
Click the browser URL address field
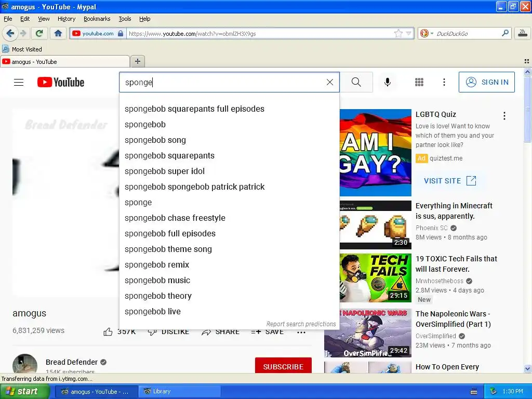click(x=260, y=34)
